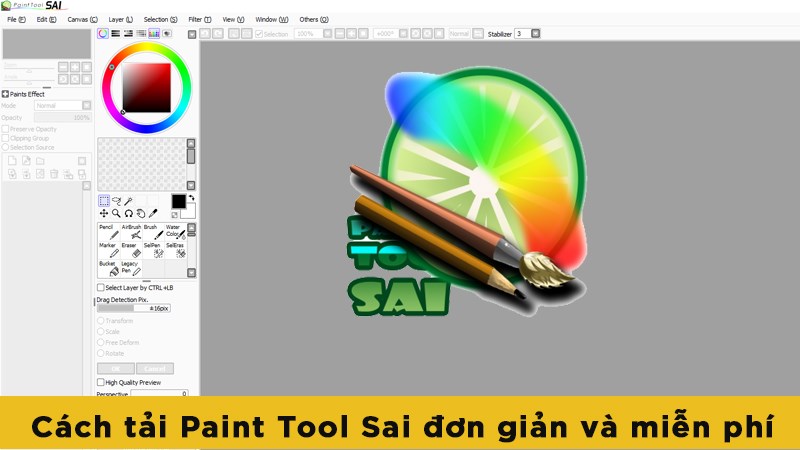The height and width of the screenshot is (450, 800).
Task: Toggle the Selection checkbox in toolbar
Action: 259,34
